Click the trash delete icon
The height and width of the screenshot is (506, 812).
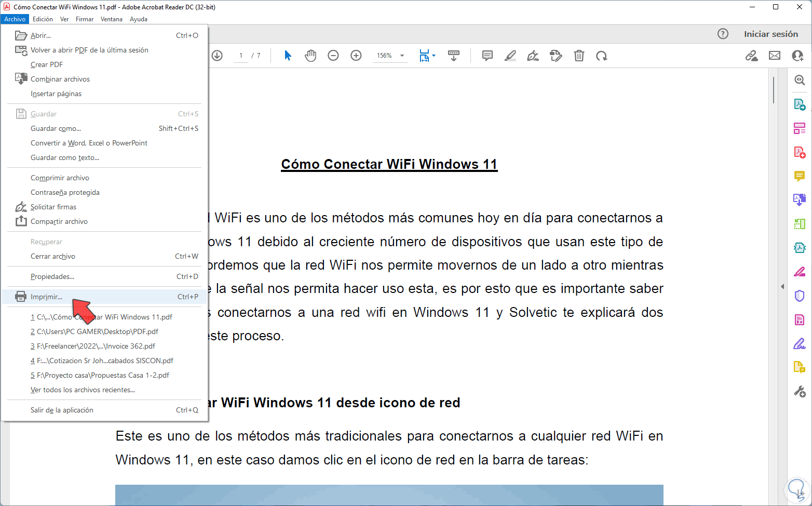click(579, 56)
